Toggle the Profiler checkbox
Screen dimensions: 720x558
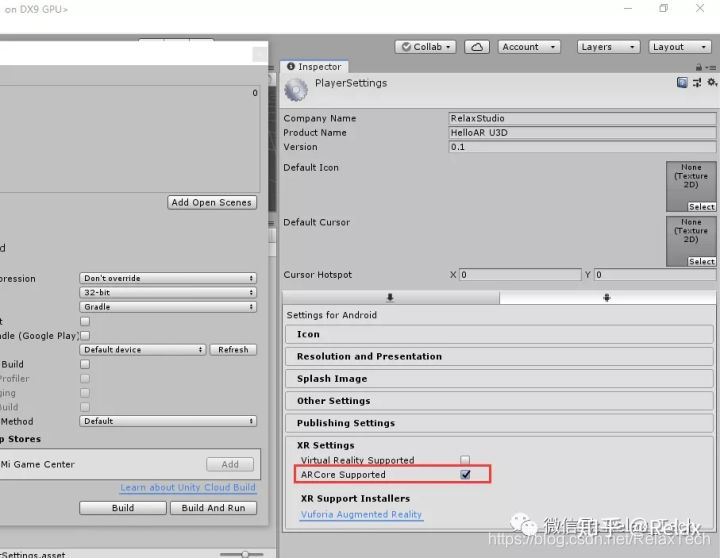pyautogui.click(x=85, y=378)
